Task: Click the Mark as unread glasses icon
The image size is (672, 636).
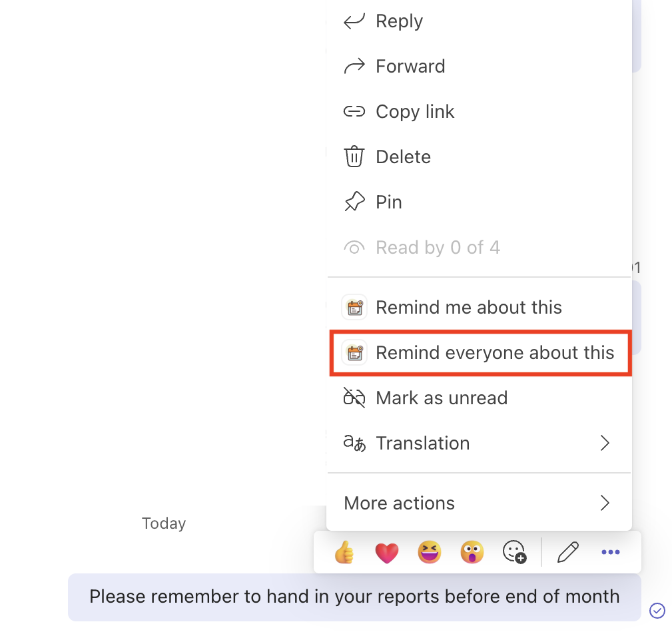Action: point(354,398)
